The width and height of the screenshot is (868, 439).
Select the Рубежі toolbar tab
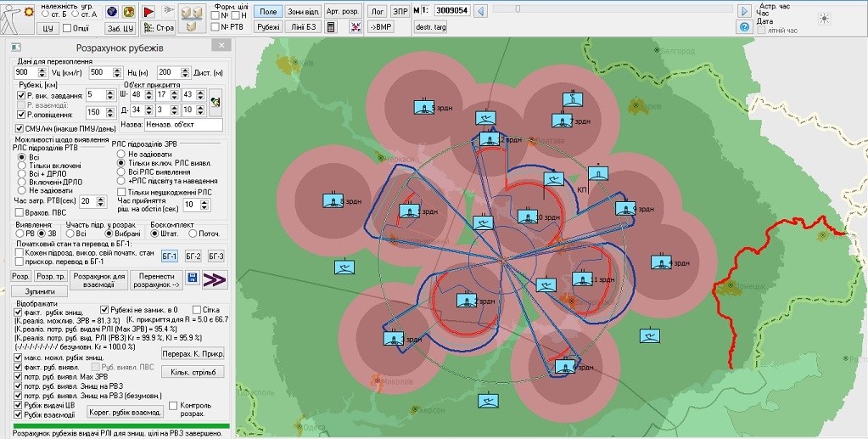(x=269, y=27)
